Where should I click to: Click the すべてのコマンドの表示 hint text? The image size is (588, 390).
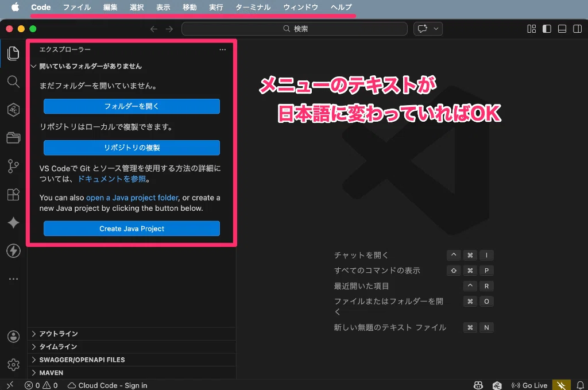coord(377,271)
